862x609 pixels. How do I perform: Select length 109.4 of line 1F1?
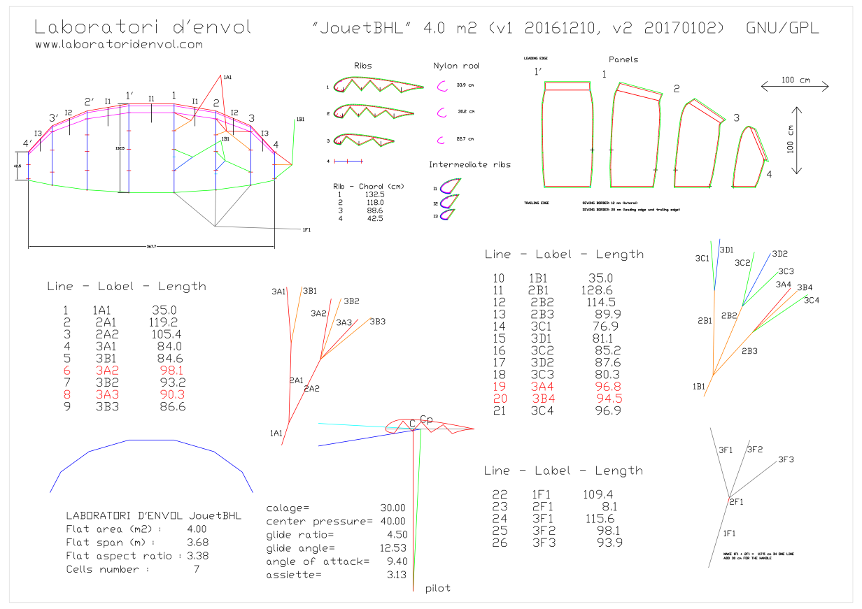point(598,495)
